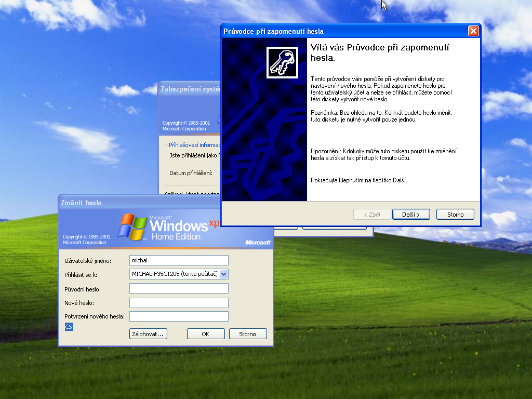Click the Windows XP flag logo
The height and width of the screenshot is (399, 532).
132,227
